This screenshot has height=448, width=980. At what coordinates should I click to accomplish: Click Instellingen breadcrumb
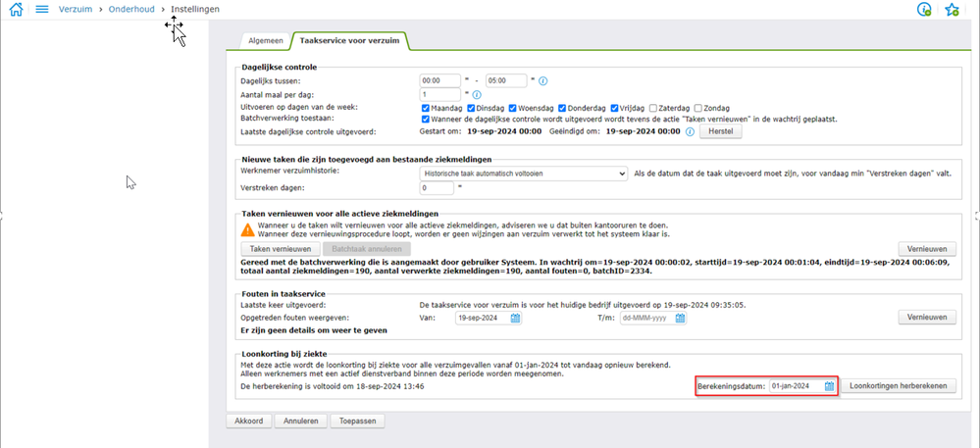point(195,10)
